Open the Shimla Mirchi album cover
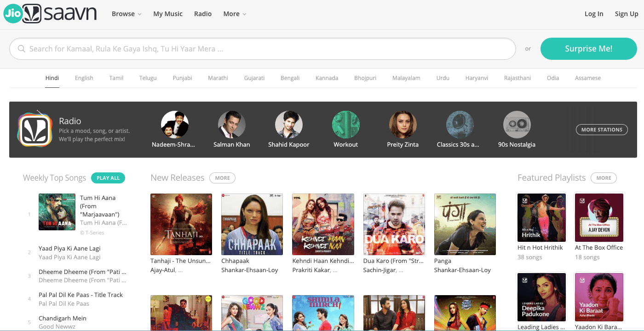644x331 pixels. click(x=323, y=313)
